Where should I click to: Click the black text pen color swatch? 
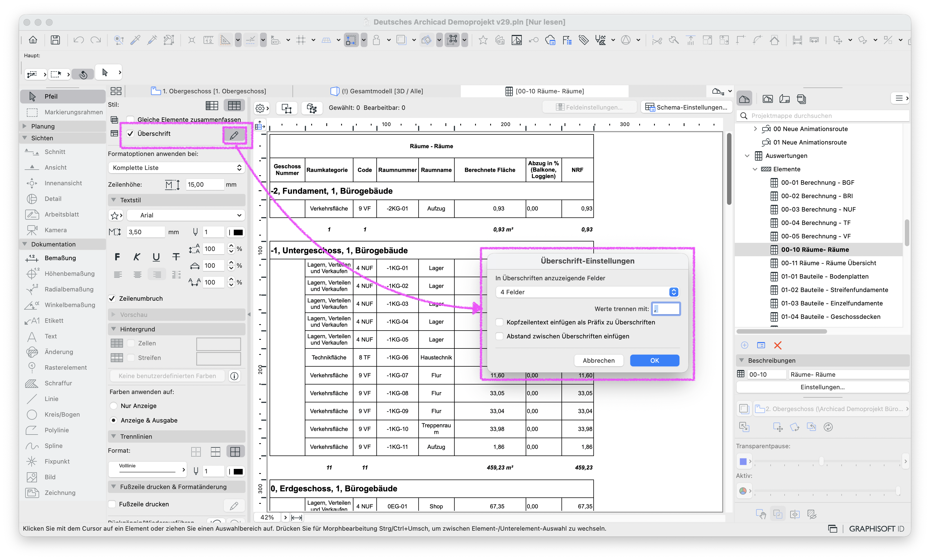pyautogui.click(x=238, y=232)
